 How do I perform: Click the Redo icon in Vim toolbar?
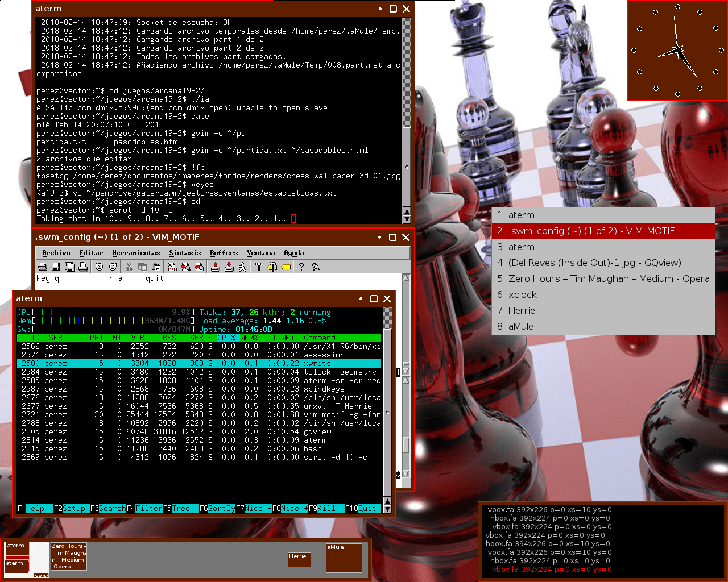tap(113, 267)
